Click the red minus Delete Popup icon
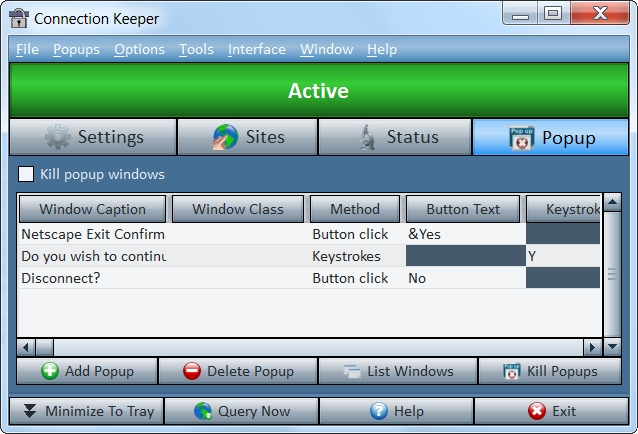Screen dimensions: 638x434 (192, 371)
